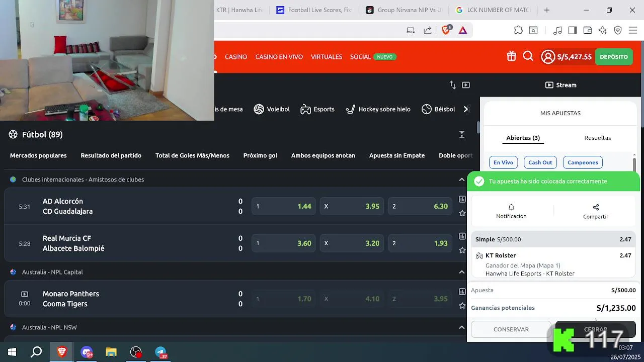
Task: Switch to Resueltas tab
Action: [x=598, y=138]
